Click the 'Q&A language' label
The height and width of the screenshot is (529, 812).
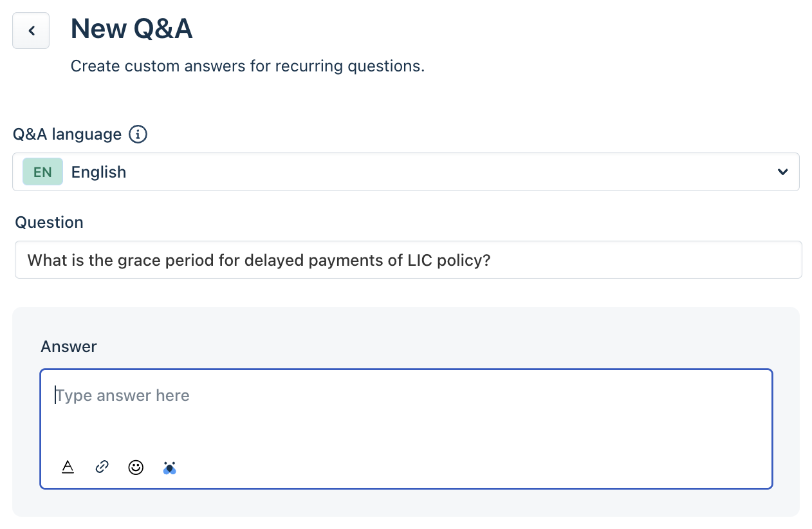tap(67, 135)
